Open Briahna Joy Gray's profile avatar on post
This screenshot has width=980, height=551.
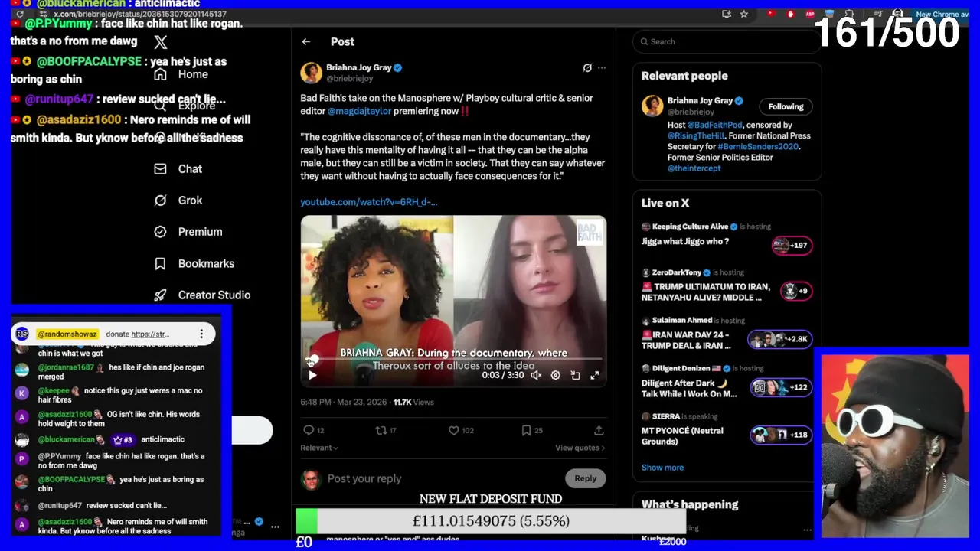(x=311, y=73)
